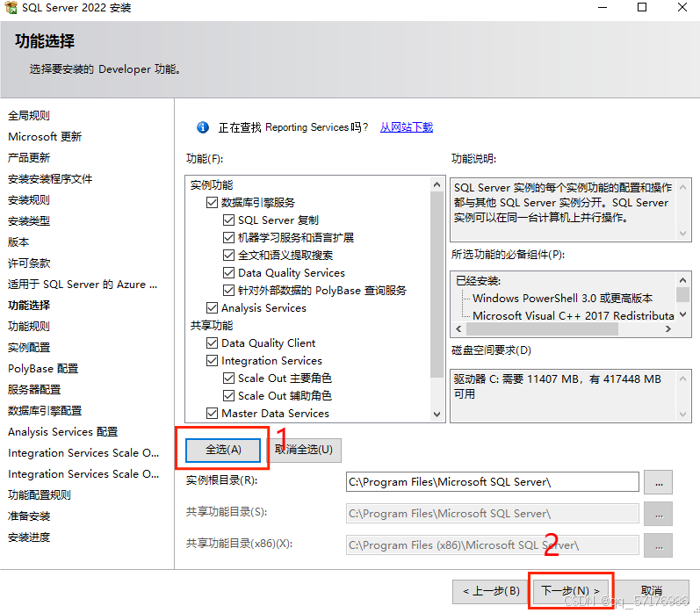Click the SQL Server setup title bar icon
Image resolution: width=700 pixels, height=613 pixels.
[x=11, y=8]
